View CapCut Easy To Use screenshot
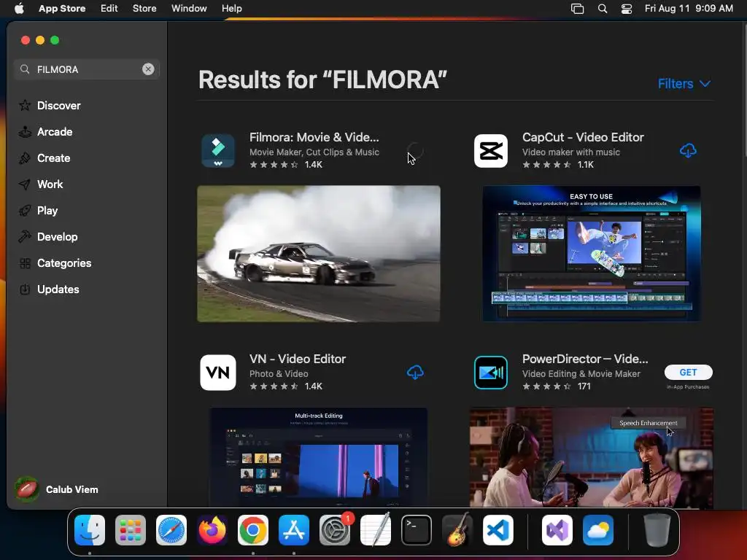747x560 pixels. (591, 253)
